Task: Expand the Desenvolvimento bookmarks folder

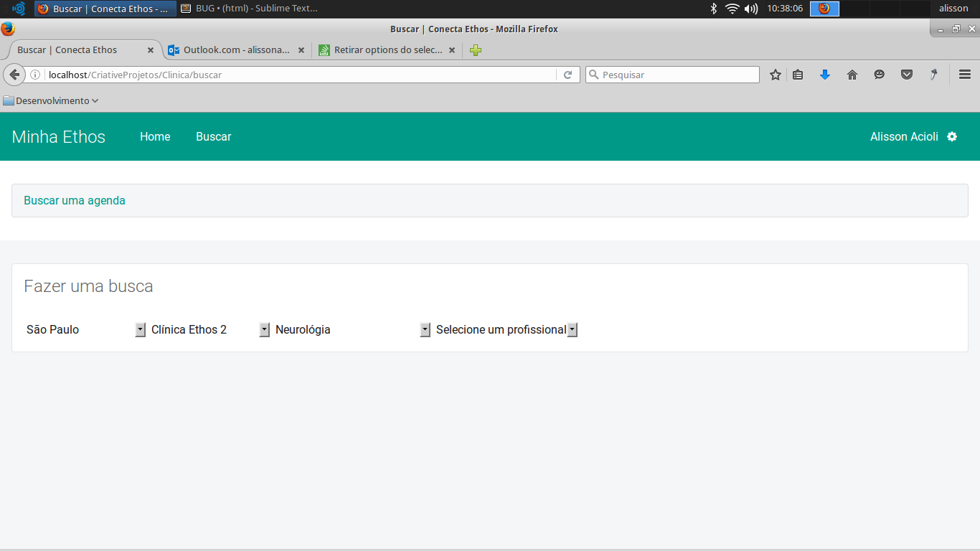Action: 51,100
